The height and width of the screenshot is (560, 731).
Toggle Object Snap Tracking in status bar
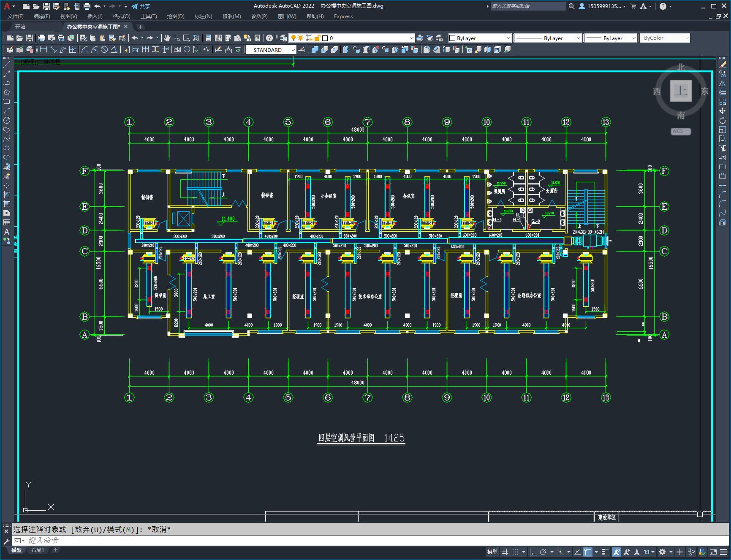pyautogui.click(x=577, y=552)
